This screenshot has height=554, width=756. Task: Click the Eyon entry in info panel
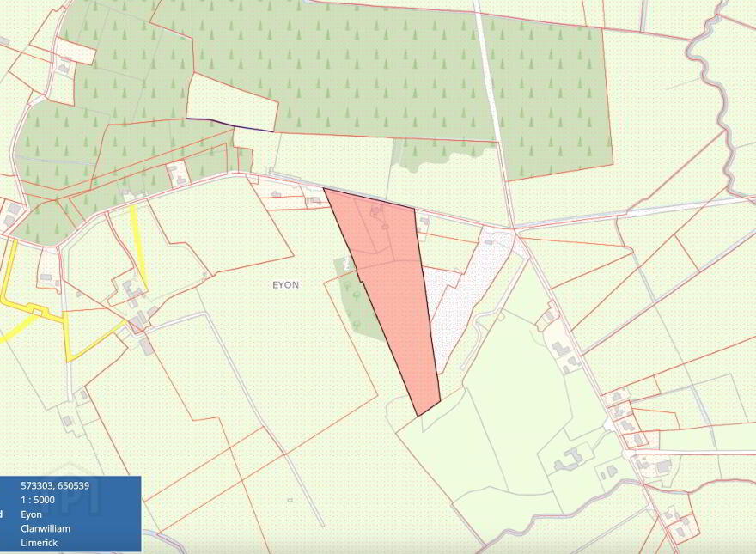[31, 514]
